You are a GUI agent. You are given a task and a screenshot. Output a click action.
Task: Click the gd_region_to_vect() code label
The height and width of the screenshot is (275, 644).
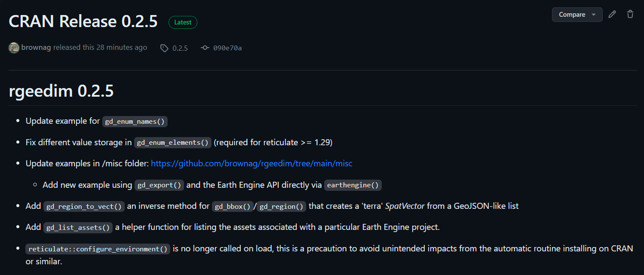coord(84,207)
